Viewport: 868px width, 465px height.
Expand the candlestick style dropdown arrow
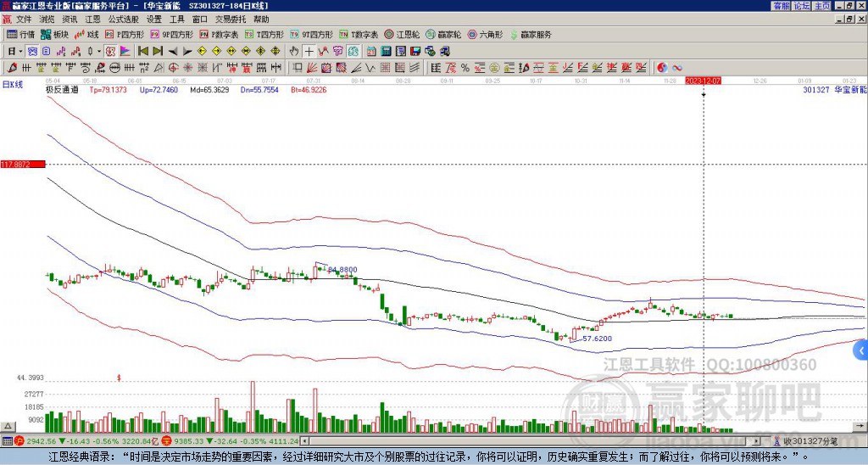[99, 52]
